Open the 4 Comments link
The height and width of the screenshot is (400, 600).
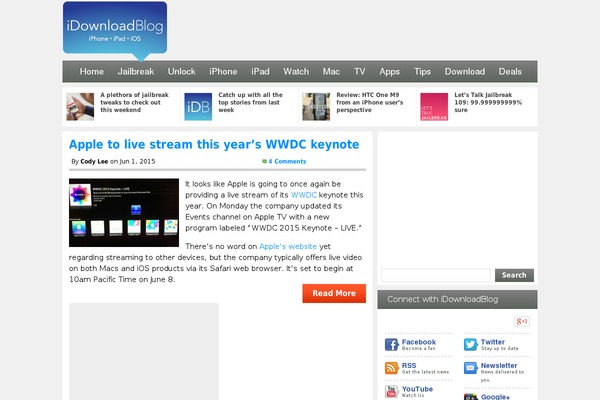(x=287, y=162)
